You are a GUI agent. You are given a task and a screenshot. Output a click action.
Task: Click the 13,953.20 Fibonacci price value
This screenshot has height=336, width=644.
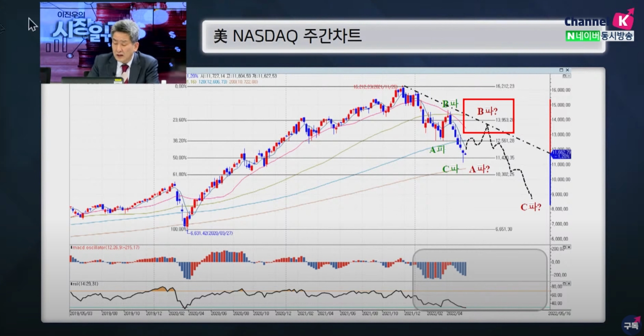coord(504,120)
